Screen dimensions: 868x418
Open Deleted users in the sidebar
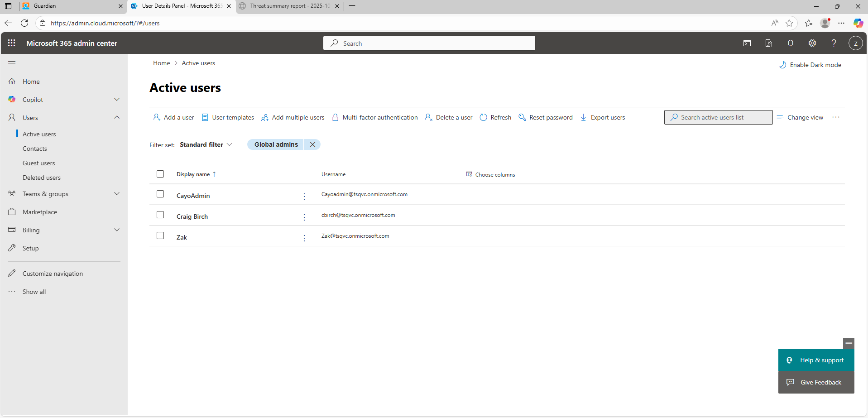(42, 178)
